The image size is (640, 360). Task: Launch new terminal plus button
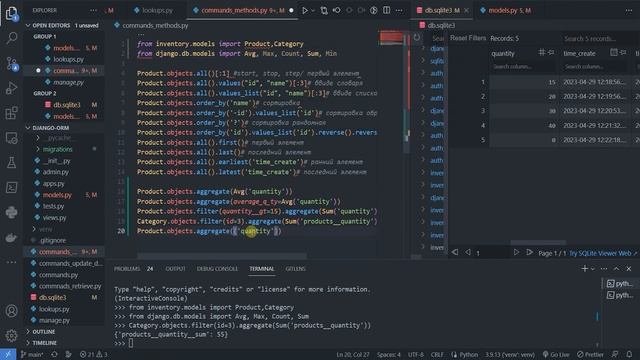point(584,269)
